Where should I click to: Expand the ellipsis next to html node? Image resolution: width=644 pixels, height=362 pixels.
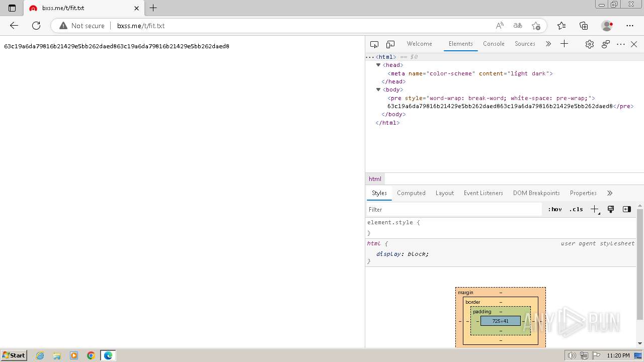(x=370, y=57)
